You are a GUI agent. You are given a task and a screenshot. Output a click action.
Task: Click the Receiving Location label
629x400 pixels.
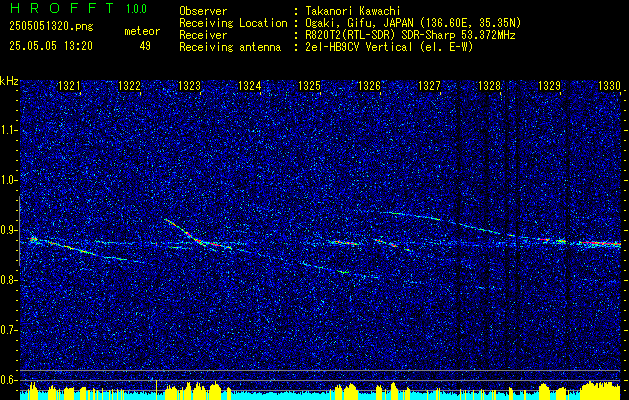(x=233, y=24)
